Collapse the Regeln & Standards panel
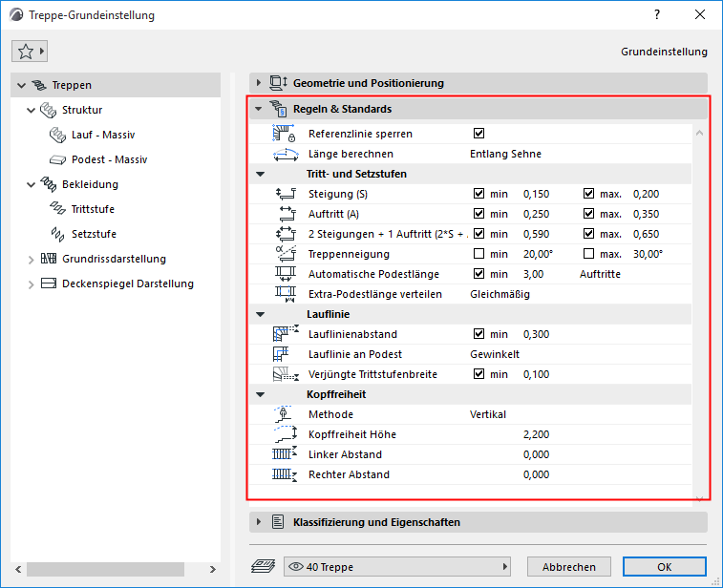 [259, 109]
